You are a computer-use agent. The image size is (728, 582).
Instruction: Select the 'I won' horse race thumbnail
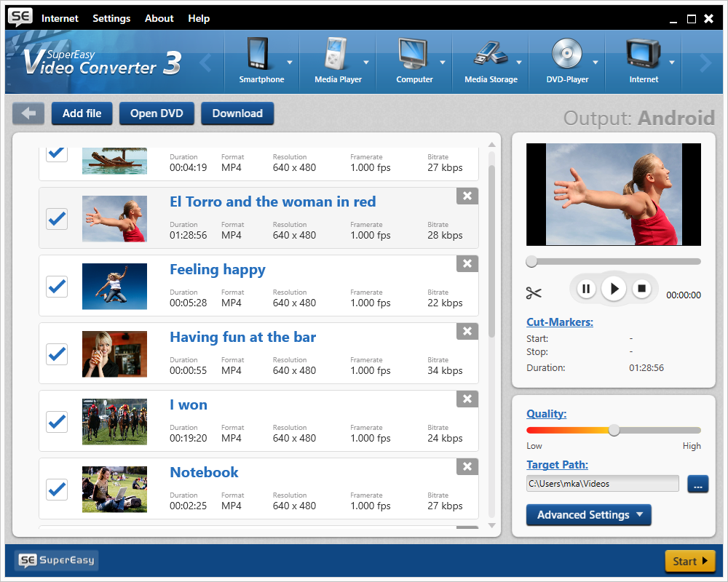coord(115,422)
